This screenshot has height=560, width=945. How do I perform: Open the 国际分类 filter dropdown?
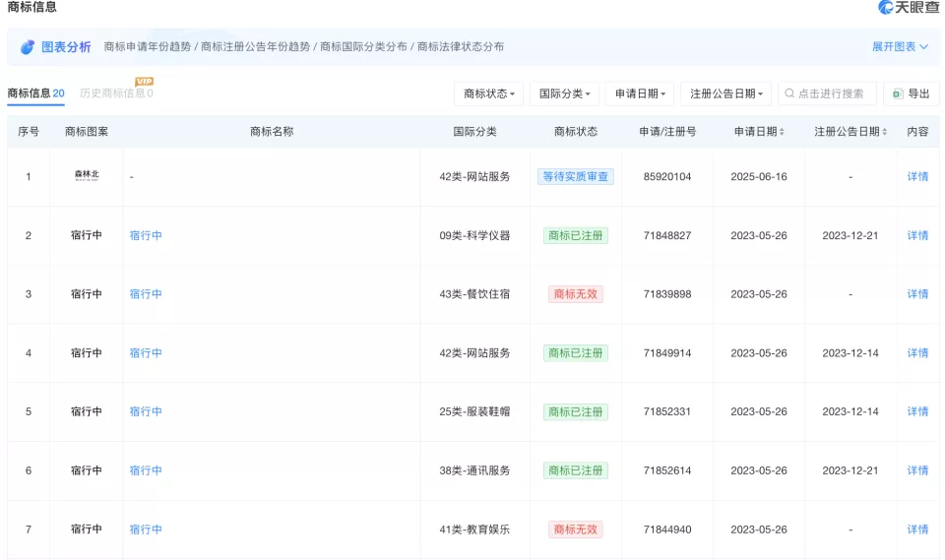pyautogui.click(x=564, y=93)
